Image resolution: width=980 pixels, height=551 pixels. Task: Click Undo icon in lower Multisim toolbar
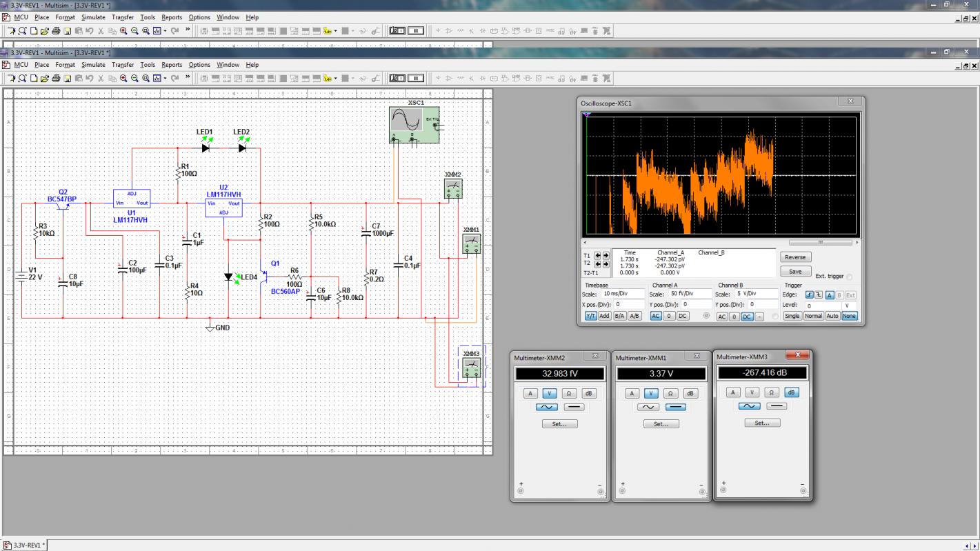coord(90,79)
